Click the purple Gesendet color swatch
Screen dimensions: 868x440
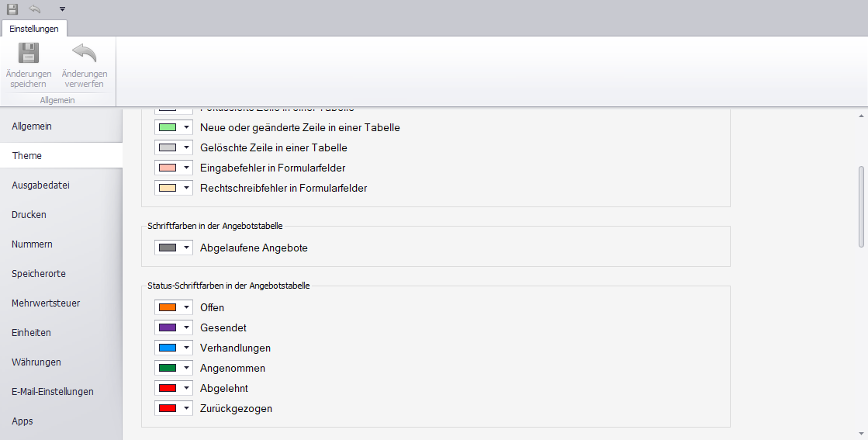tap(168, 327)
